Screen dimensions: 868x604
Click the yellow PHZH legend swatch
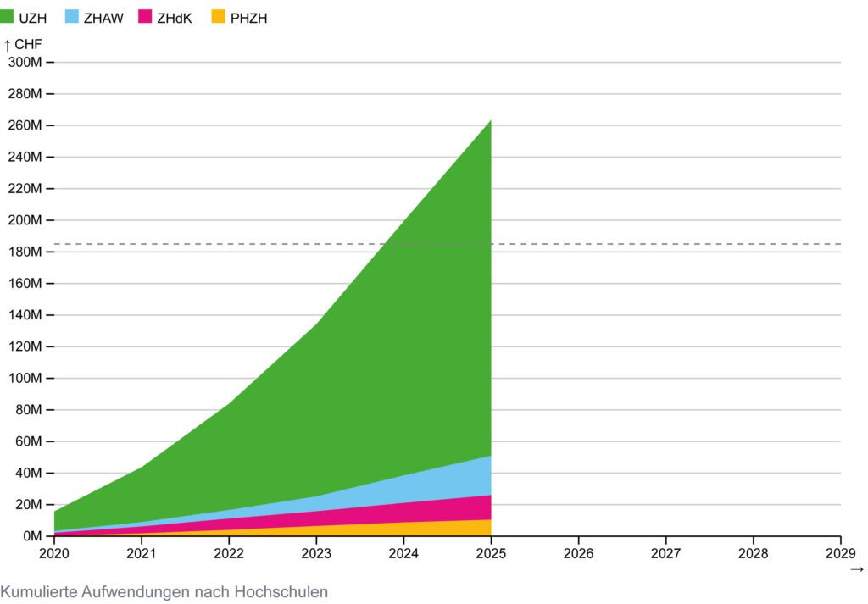tap(216, 17)
